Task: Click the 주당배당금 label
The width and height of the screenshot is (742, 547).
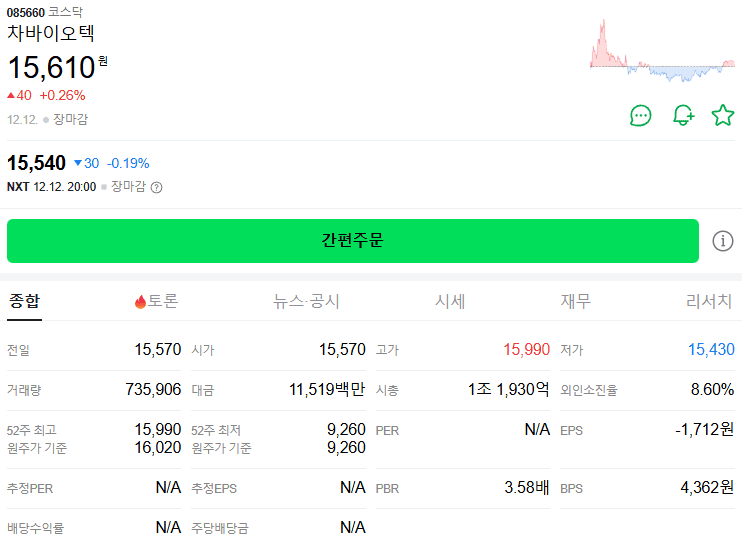Action: (x=220, y=528)
